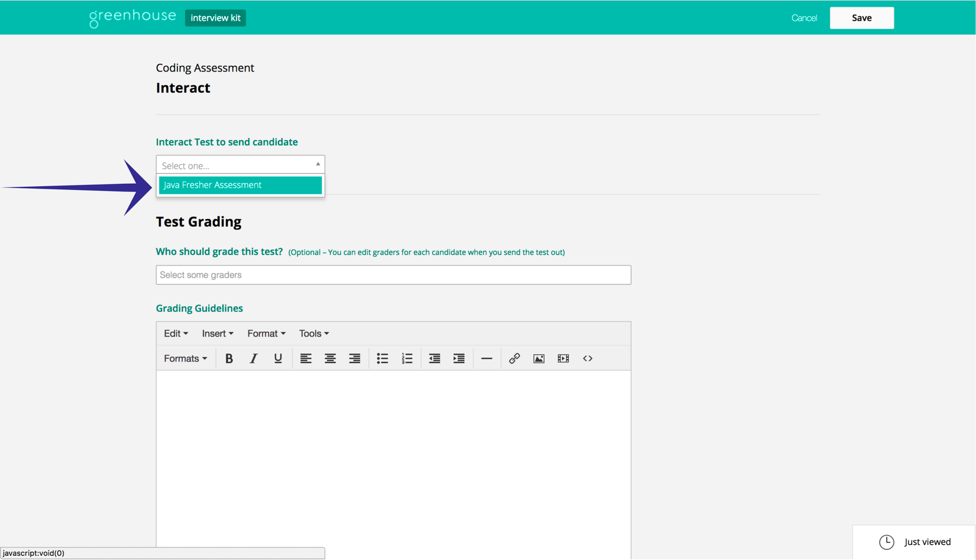Open the Edit menu
This screenshot has height=560, width=976.
point(176,334)
